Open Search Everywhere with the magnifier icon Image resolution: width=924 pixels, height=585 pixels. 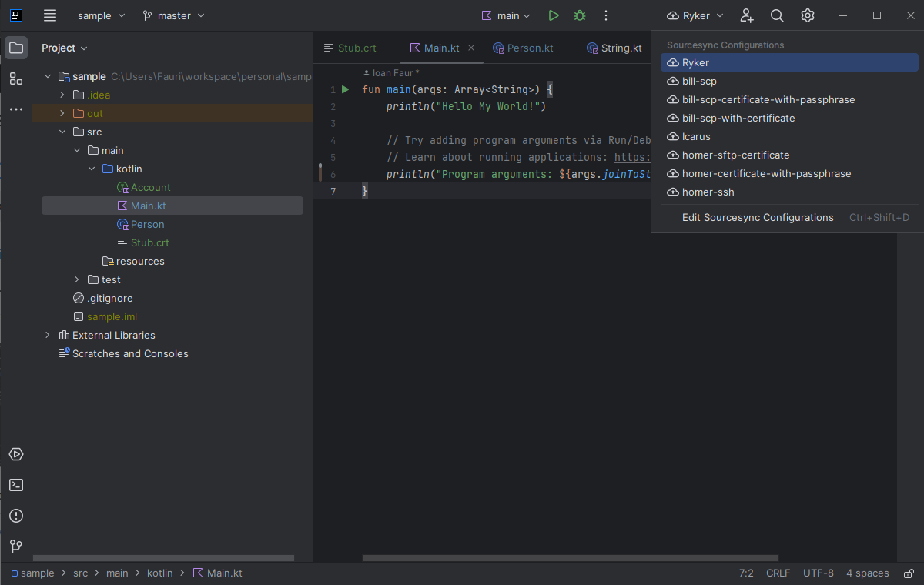click(x=776, y=15)
